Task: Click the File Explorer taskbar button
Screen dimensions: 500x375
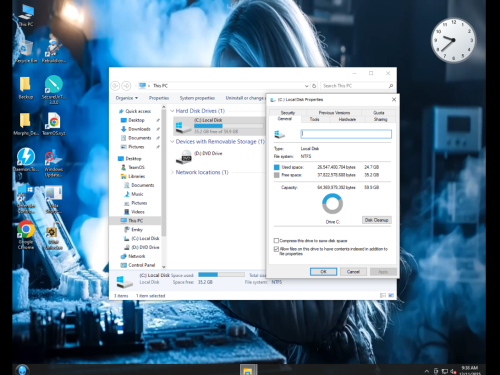Action: 248,370
